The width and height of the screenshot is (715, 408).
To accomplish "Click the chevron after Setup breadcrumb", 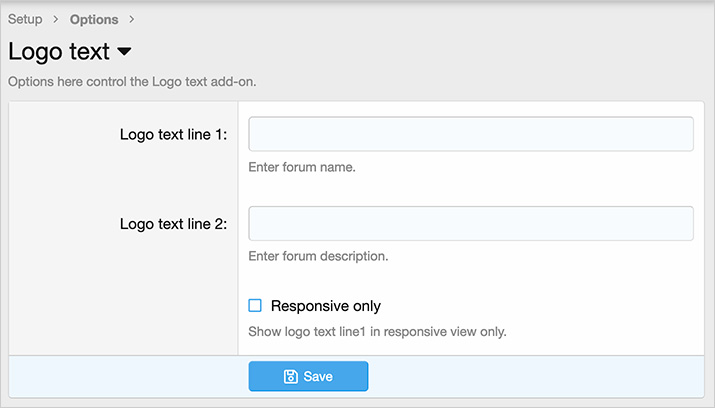I will 56,19.
